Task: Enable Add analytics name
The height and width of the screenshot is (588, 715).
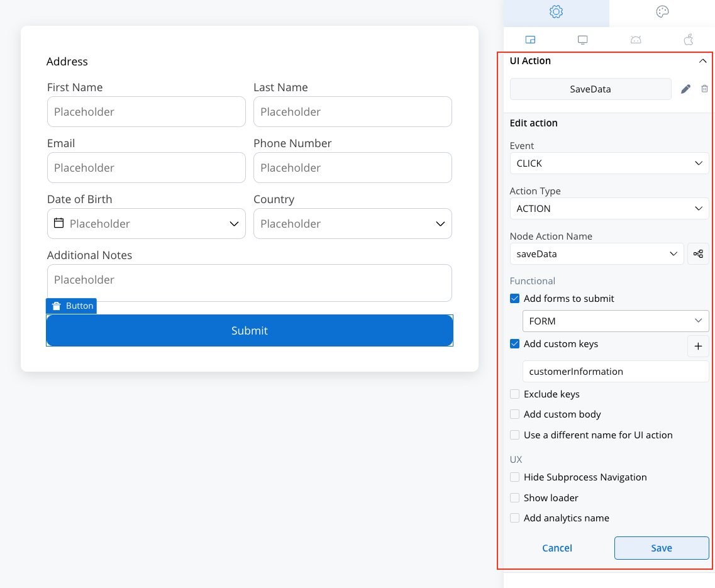Action: pyautogui.click(x=515, y=518)
